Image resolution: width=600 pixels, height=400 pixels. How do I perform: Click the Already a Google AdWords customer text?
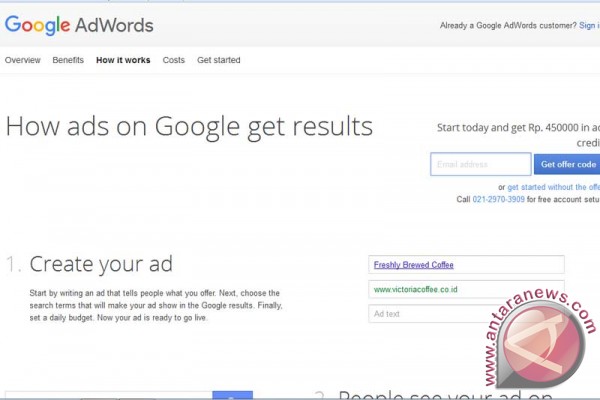[508, 25]
